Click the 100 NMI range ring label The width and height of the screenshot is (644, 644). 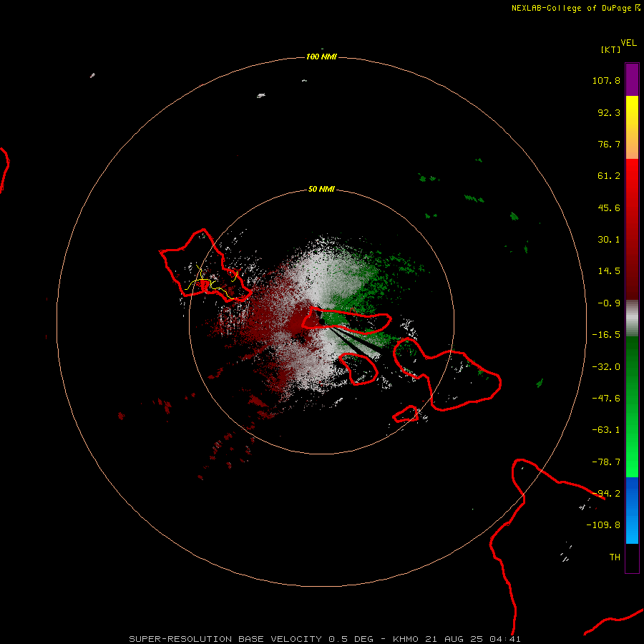tap(321, 57)
